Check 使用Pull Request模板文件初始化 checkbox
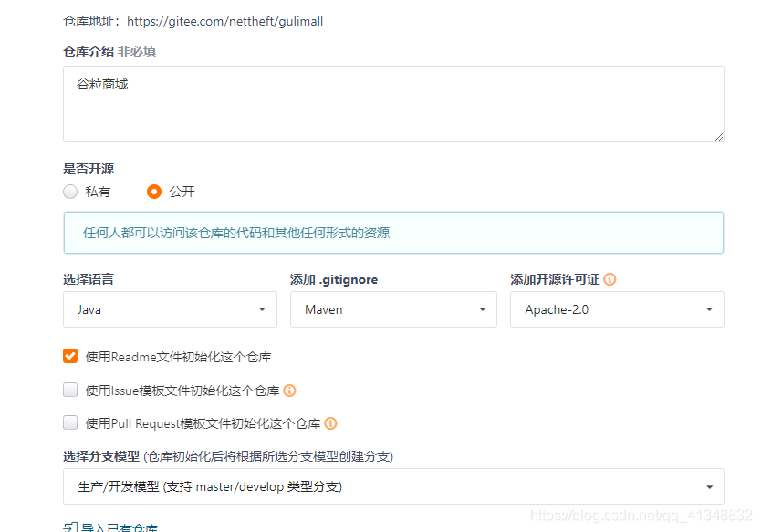The height and width of the screenshot is (532, 761). click(70, 422)
